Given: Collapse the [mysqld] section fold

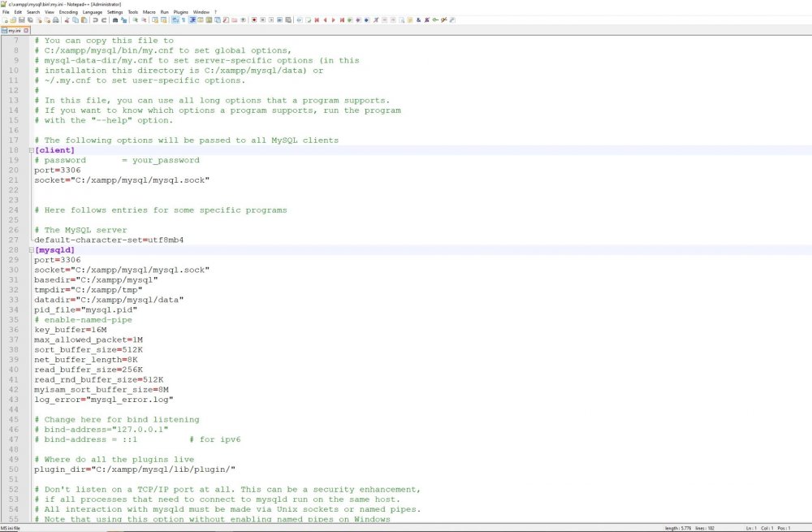Looking at the screenshot, I should [x=31, y=250].
